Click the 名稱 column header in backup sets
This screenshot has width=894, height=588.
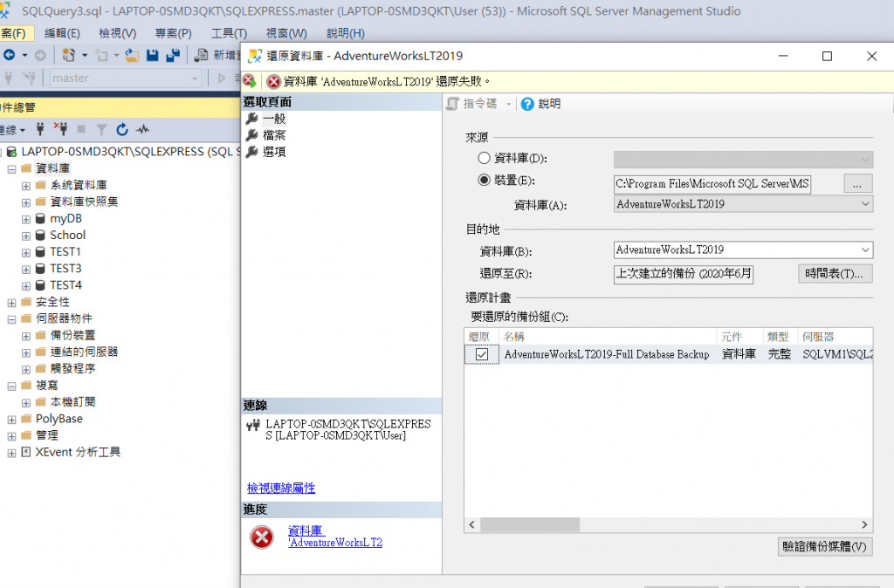pyautogui.click(x=608, y=337)
